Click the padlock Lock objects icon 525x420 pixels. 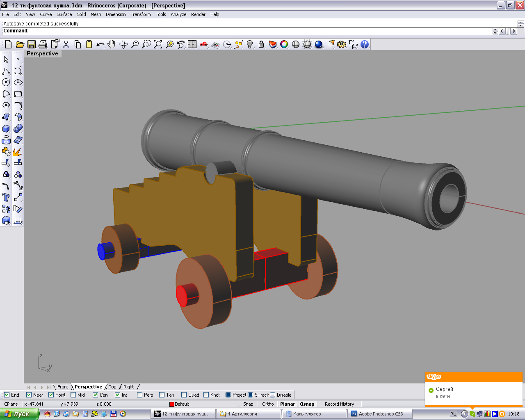261,44
